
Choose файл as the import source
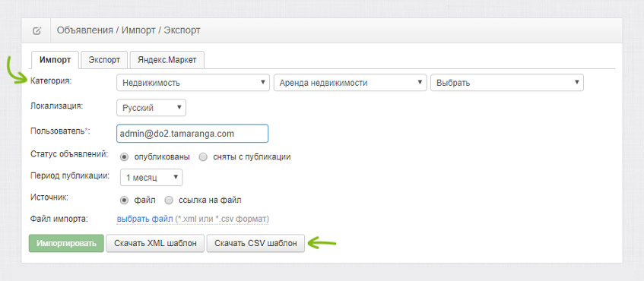(x=124, y=200)
